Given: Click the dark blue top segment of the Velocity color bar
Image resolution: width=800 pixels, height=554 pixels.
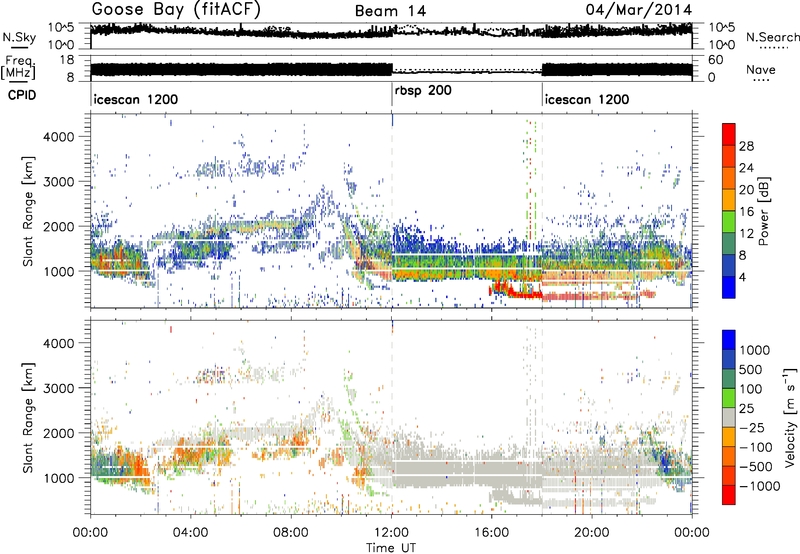Looking at the screenshot, I should pos(729,340).
